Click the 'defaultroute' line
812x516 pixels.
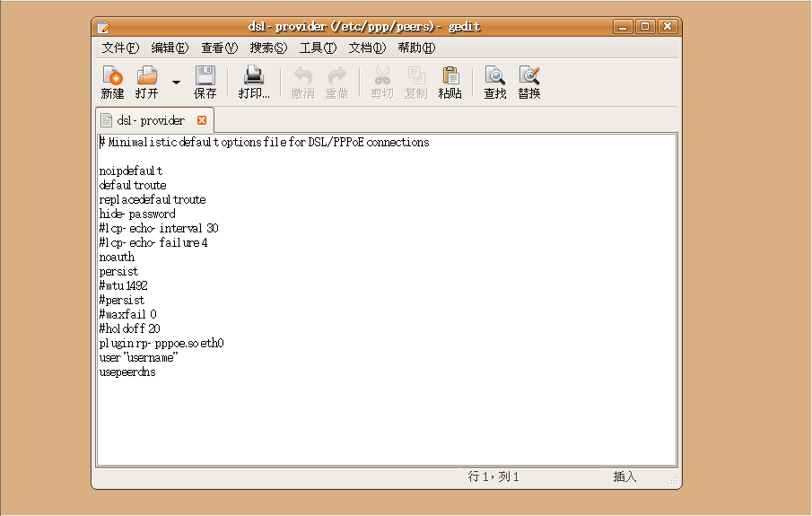(x=133, y=185)
